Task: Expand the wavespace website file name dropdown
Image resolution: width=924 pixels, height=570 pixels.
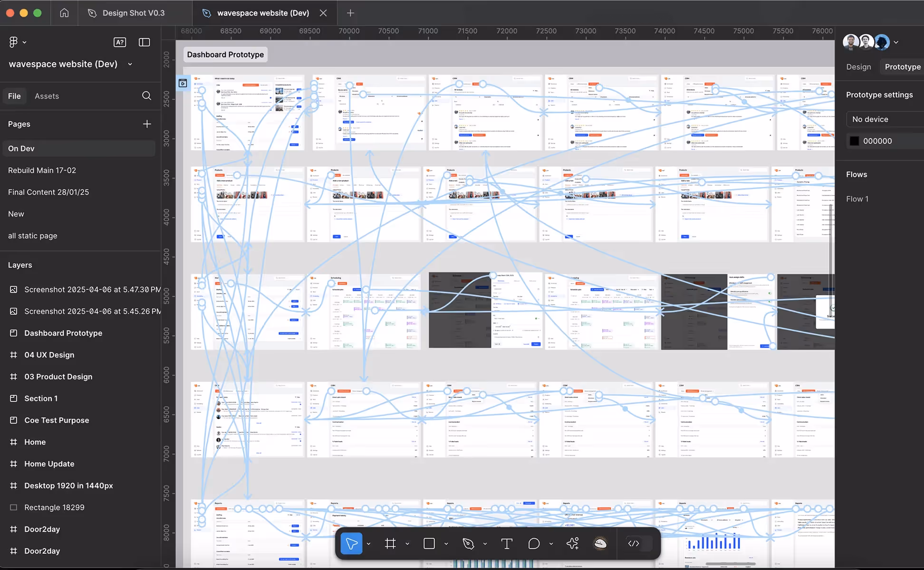Action: pos(130,64)
